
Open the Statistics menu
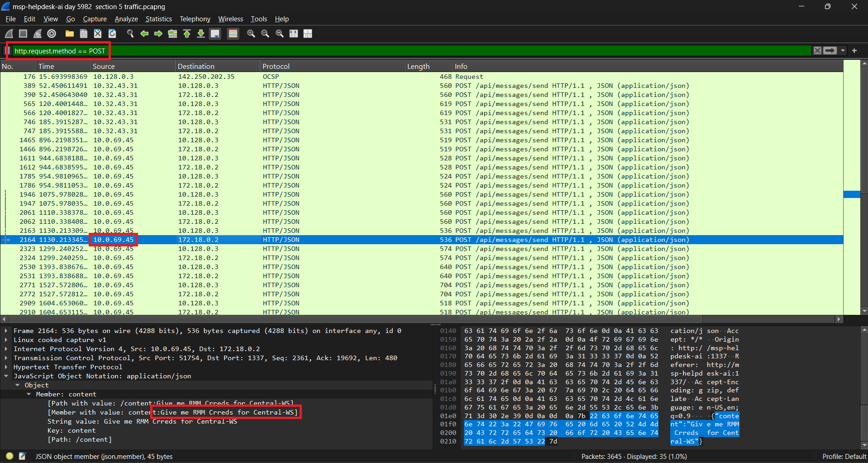(158, 19)
